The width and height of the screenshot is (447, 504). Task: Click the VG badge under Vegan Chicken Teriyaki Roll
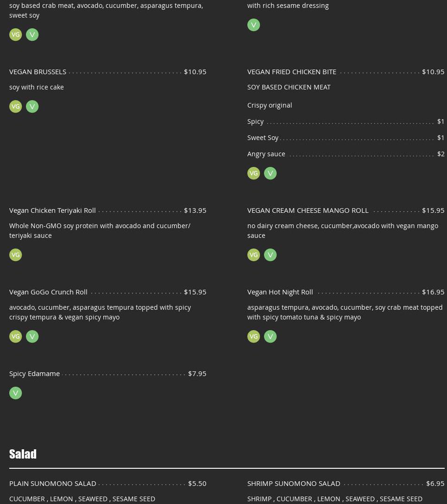[15, 255]
